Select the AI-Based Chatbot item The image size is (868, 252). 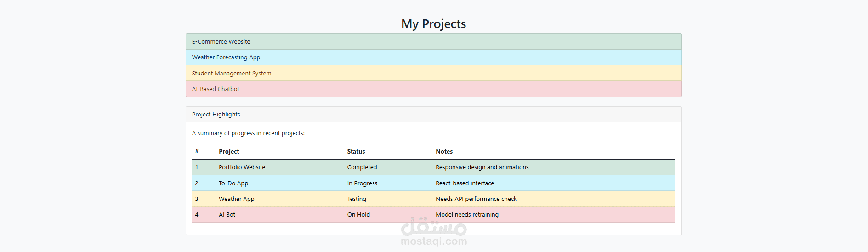click(x=433, y=89)
